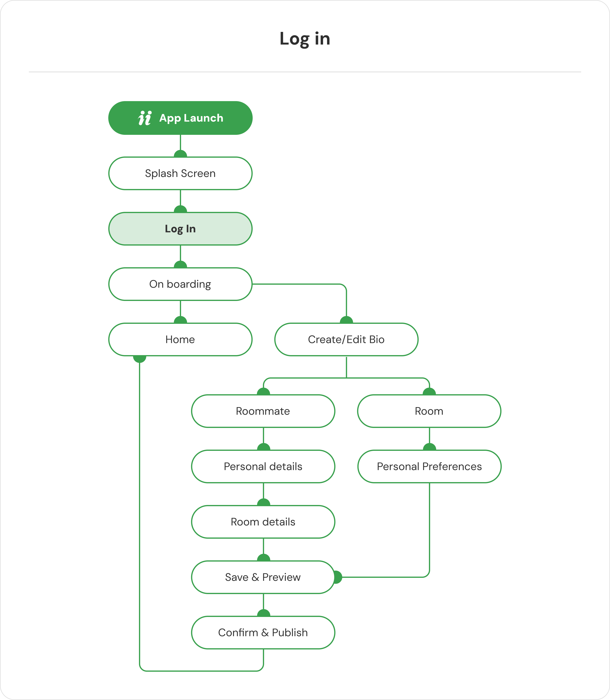This screenshot has width=610, height=700.
Task: Click the logo icon in App Launch
Action: pyautogui.click(x=144, y=118)
